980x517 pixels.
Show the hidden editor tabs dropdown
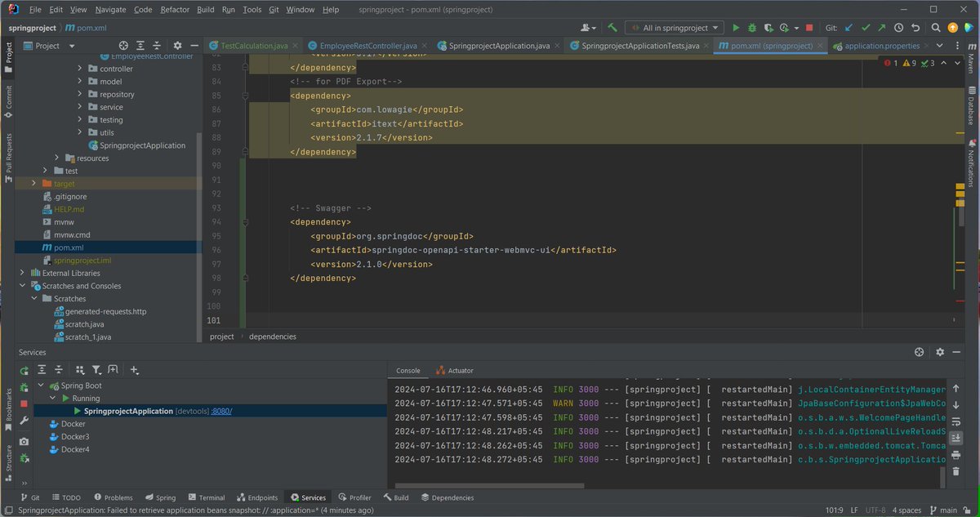pos(939,46)
